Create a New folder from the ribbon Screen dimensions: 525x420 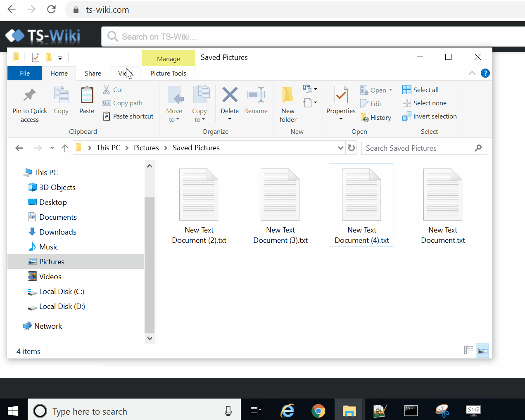coord(288,103)
